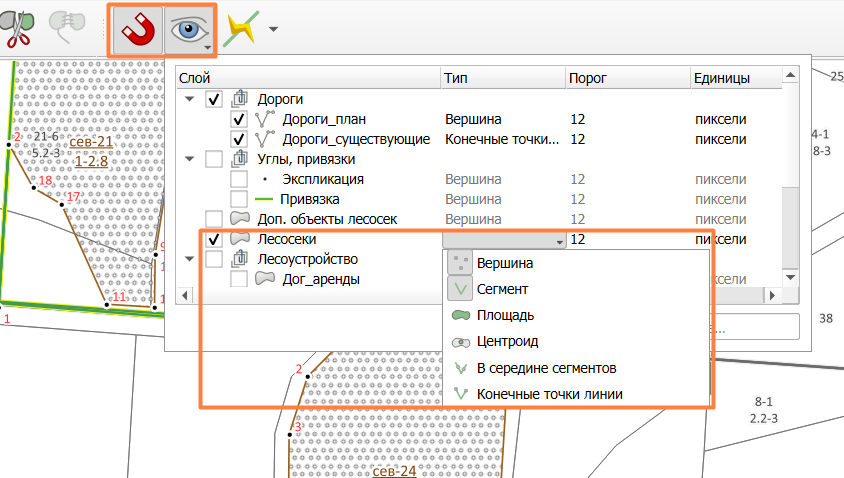Click the сев-21 map label

(x=91, y=142)
